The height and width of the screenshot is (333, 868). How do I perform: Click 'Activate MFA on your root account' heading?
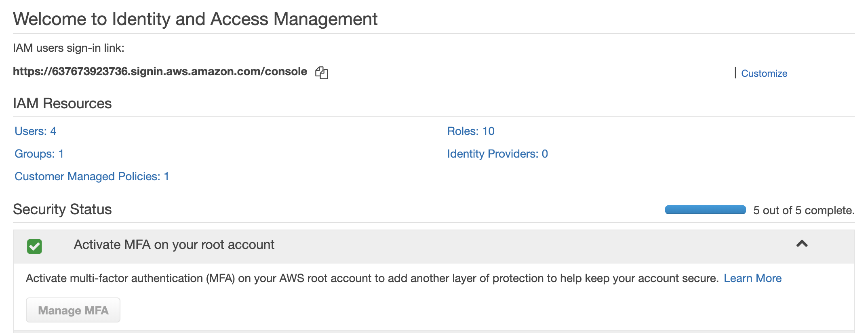click(174, 244)
